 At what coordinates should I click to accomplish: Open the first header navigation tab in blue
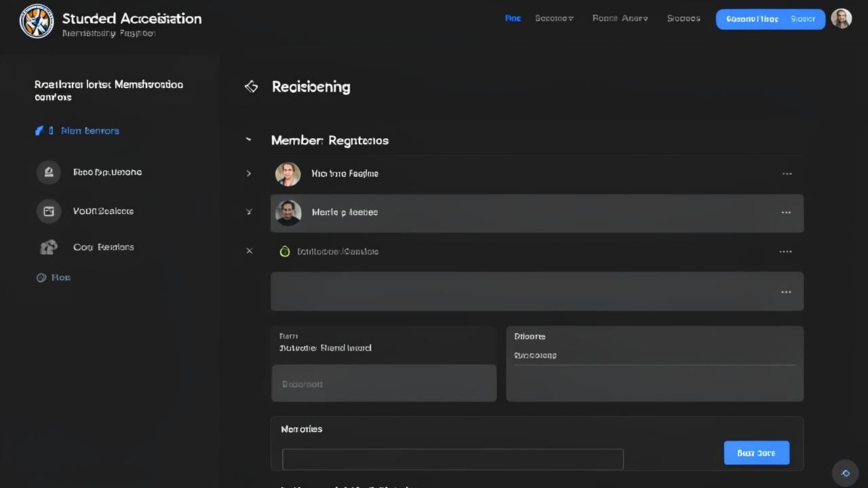click(513, 18)
